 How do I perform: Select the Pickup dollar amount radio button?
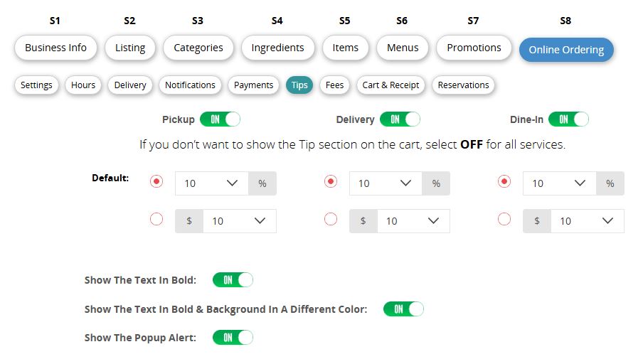[x=156, y=220]
